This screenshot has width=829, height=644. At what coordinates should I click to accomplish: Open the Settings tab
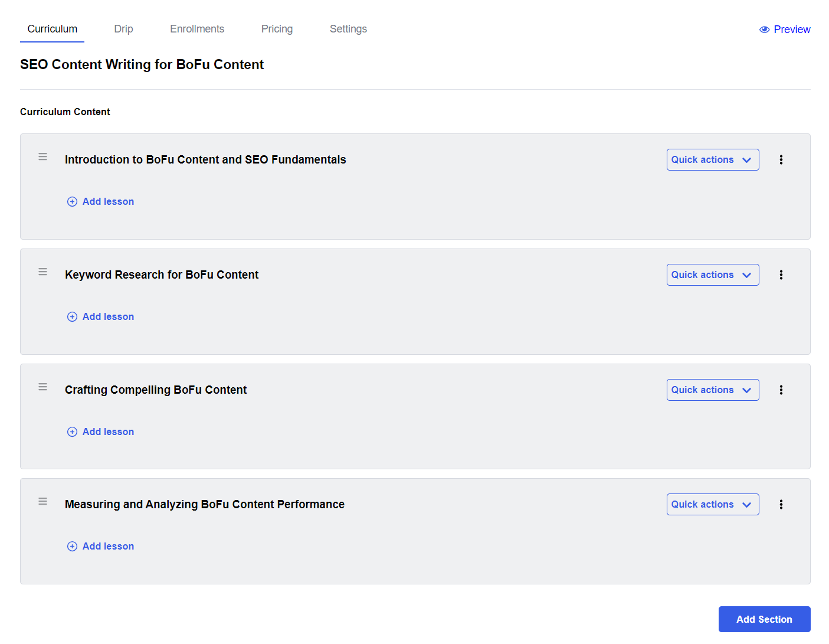(x=348, y=29)
